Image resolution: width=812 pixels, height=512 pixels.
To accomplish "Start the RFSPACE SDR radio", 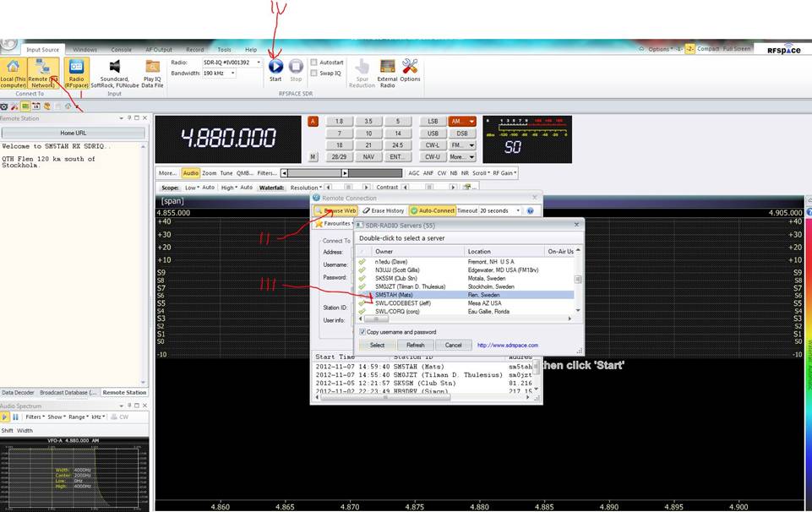I will click(275, 70).
